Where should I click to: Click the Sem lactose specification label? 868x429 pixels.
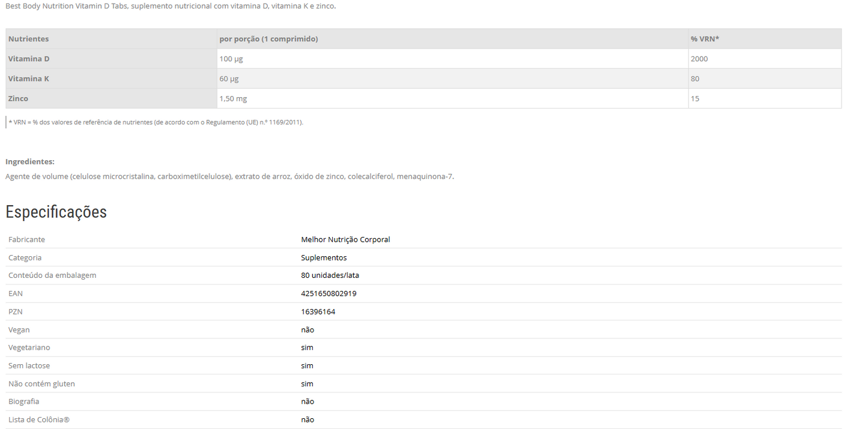(29, 365)
